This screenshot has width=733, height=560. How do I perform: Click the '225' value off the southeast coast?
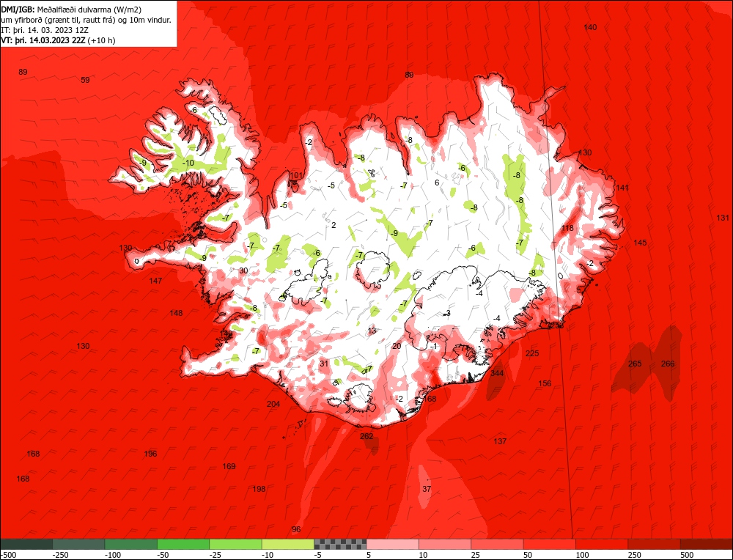coord(532,353)
